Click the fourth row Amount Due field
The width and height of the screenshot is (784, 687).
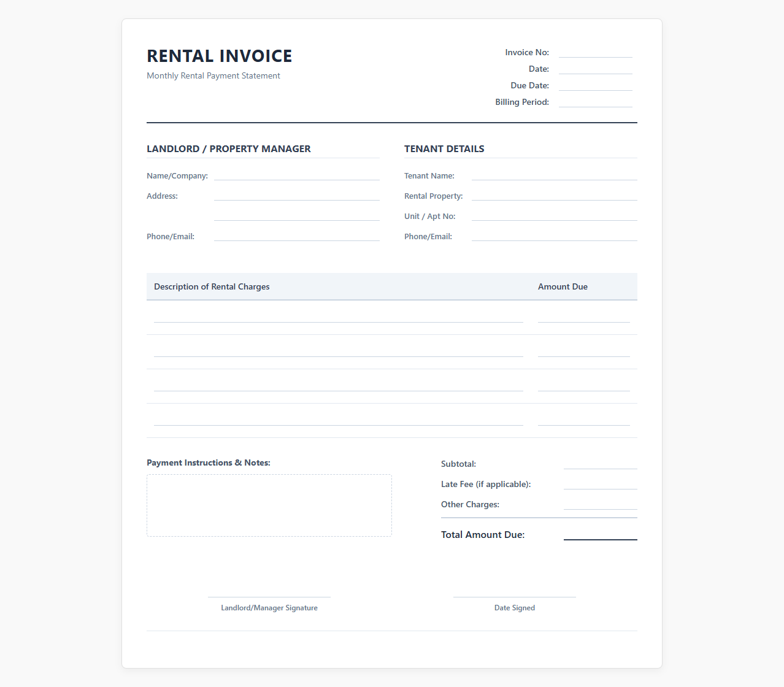tap(584, 419)
